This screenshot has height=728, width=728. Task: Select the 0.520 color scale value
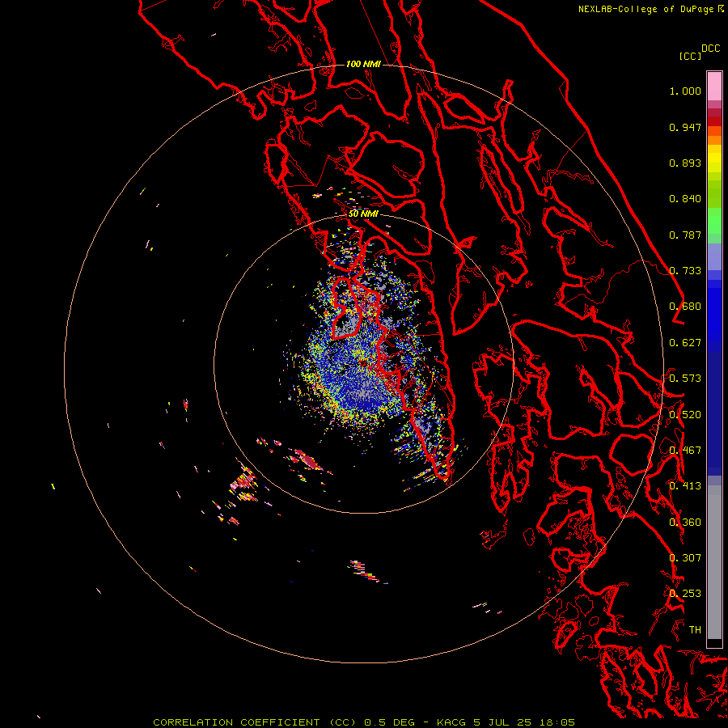[685, 415]
